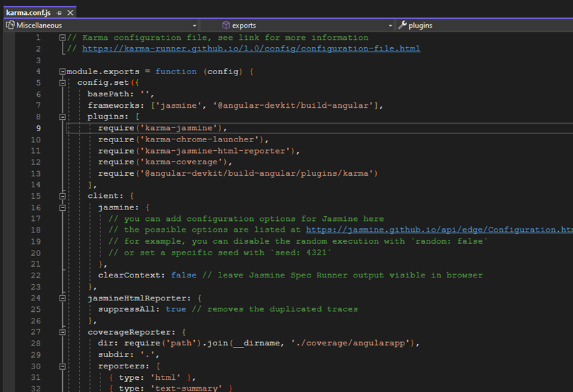Collapse the reporters array
This screenshot has height=392, width=573.
61,365
